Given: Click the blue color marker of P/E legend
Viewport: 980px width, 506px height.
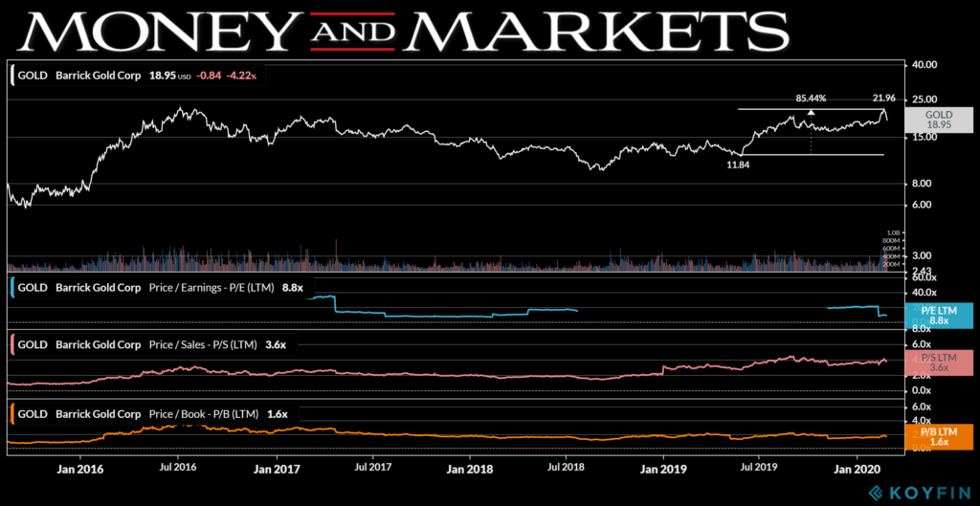Looking at the screenshot, I should point(11,288).
